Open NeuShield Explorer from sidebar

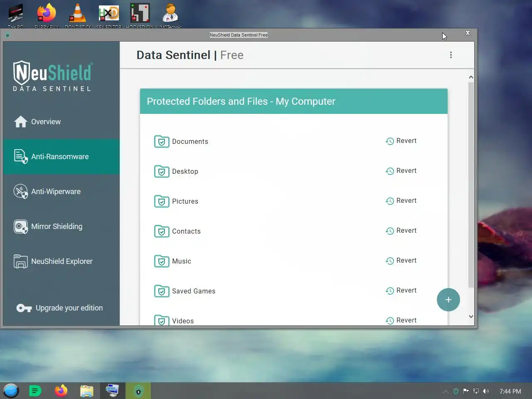(x=61, y=261)
